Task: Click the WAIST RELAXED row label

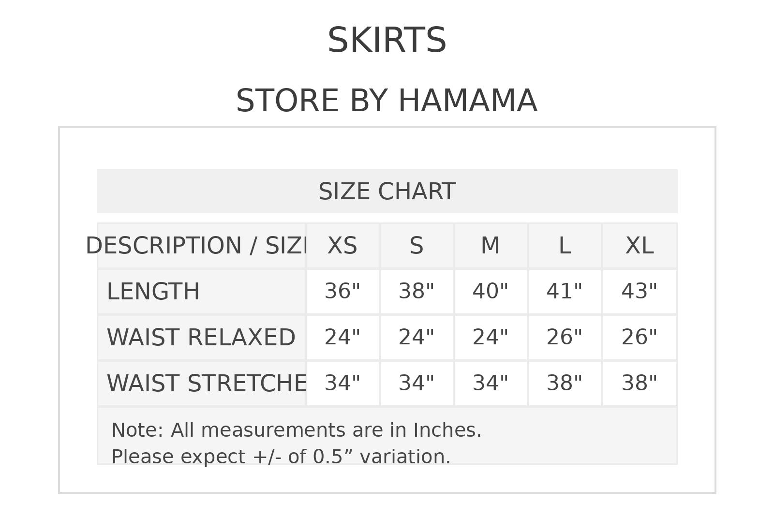Action: point(201,338)
